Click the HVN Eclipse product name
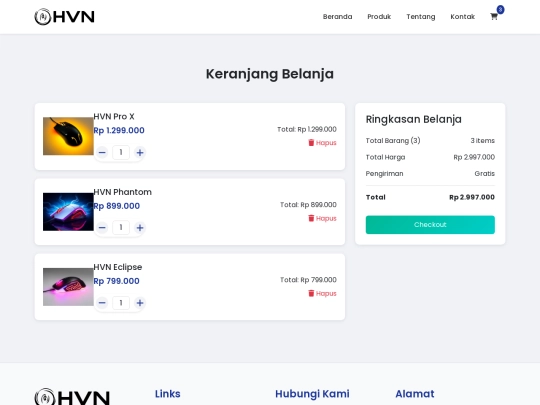The height and width of the screenshot is (405, 540). [118, 267]
